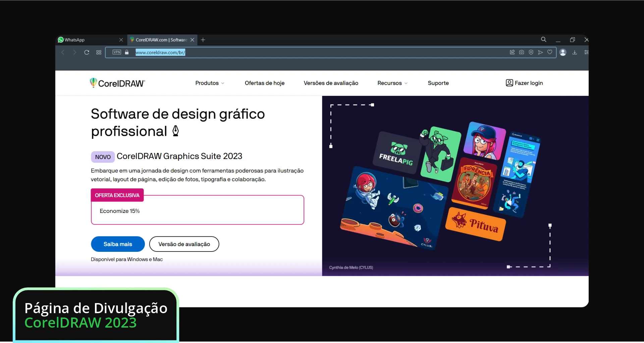Close the CorelDRAW.com tab
644x343 pixels.
pos(192,40)
